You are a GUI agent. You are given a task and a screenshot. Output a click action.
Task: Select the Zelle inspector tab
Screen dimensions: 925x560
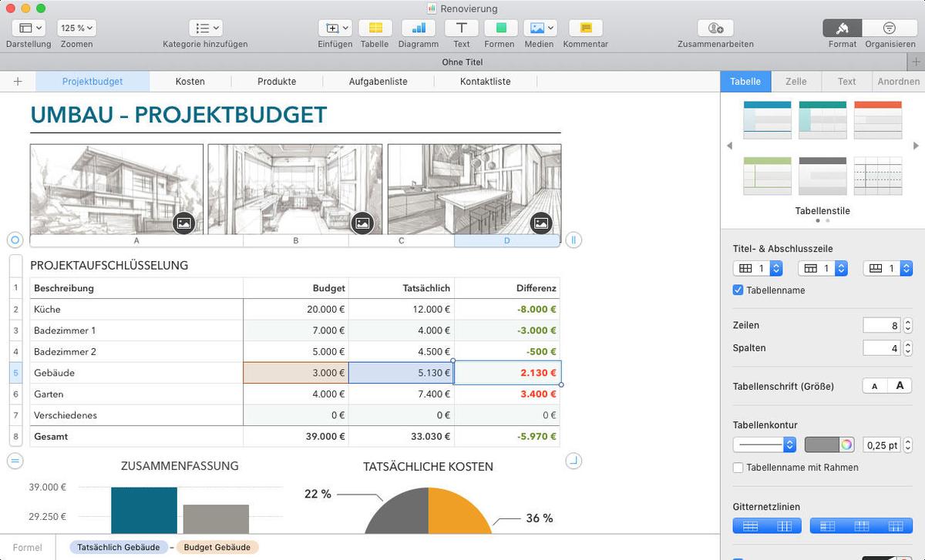796,81
